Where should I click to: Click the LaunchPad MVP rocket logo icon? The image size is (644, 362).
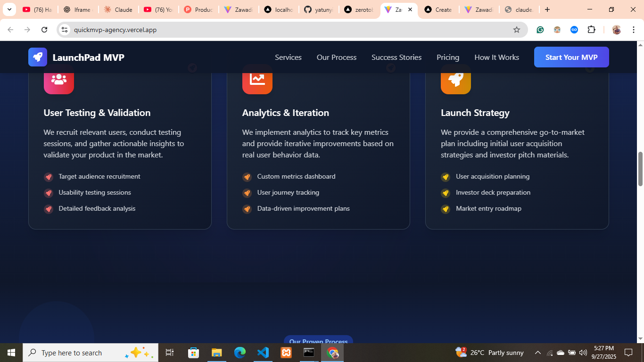(x=38, y=57)
